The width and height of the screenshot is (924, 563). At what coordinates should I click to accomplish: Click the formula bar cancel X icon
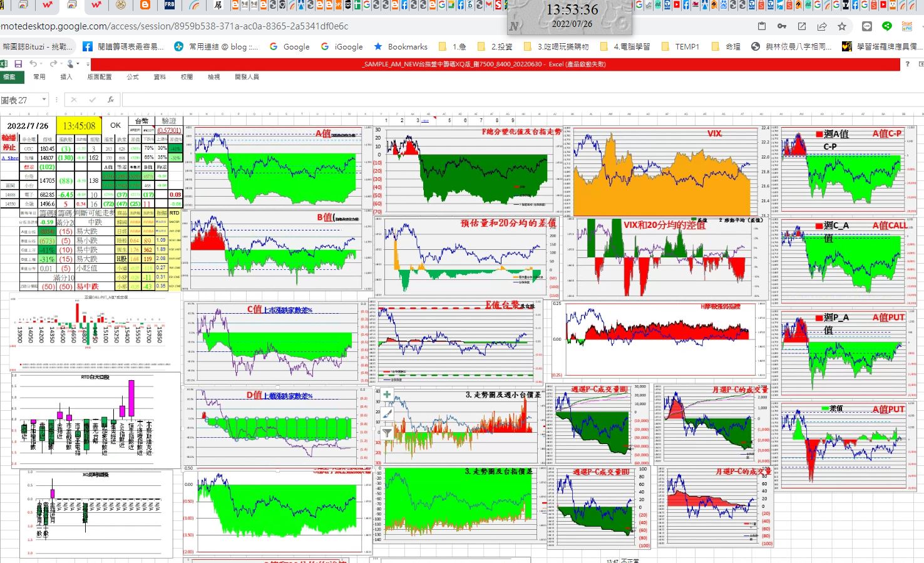click(74, 100)
